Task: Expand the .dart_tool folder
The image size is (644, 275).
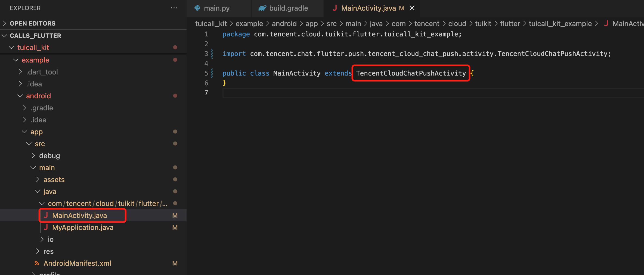Action: tap(20, 72)
